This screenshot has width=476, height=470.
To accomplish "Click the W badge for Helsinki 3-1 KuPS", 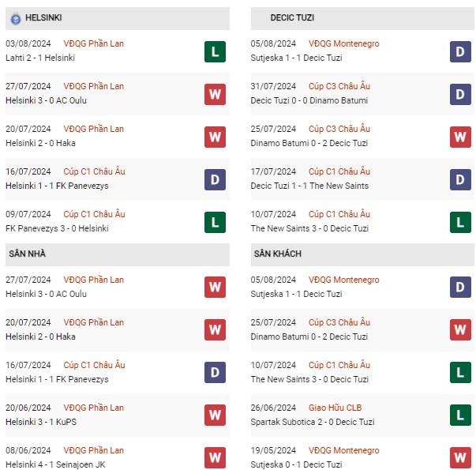I will pos(215,415).
